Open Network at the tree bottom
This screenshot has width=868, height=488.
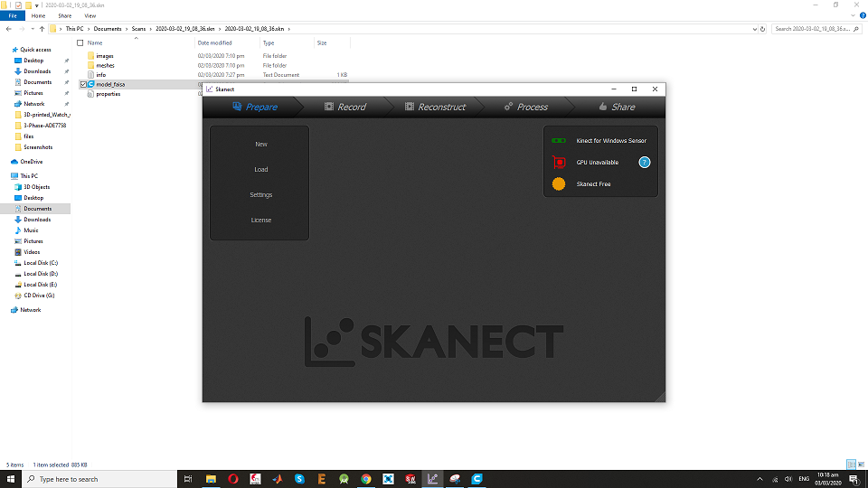tap(31, 310)
